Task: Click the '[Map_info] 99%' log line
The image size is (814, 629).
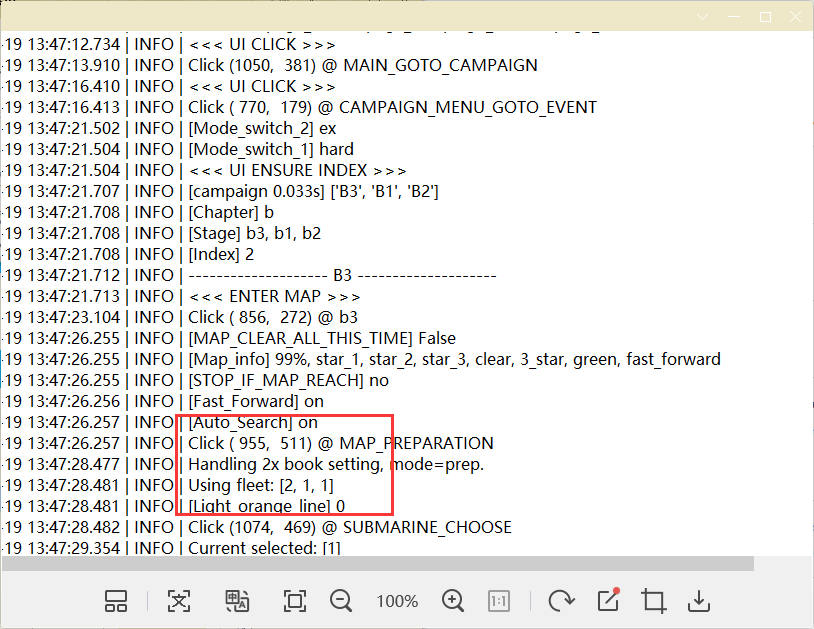Action: 454,359
